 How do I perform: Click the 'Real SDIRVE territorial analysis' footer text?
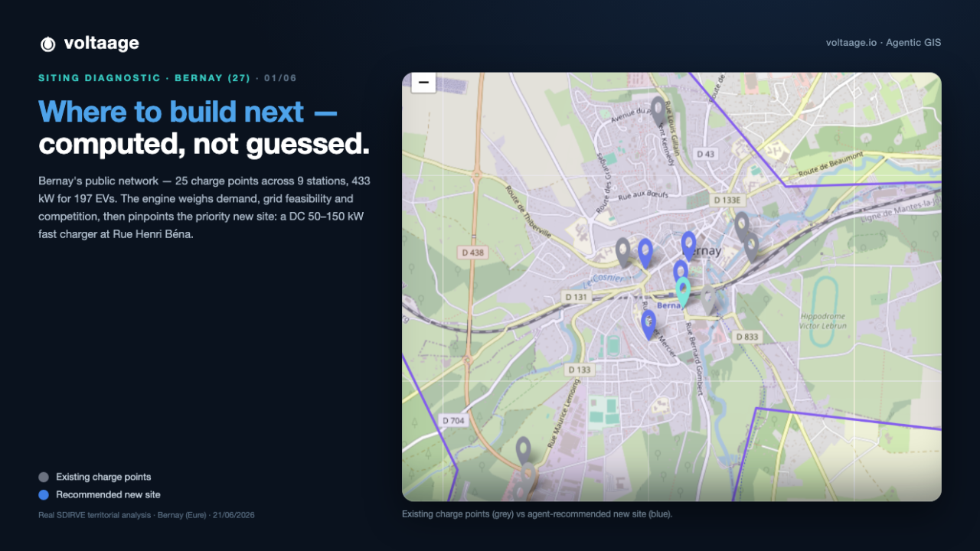(146, 515)
